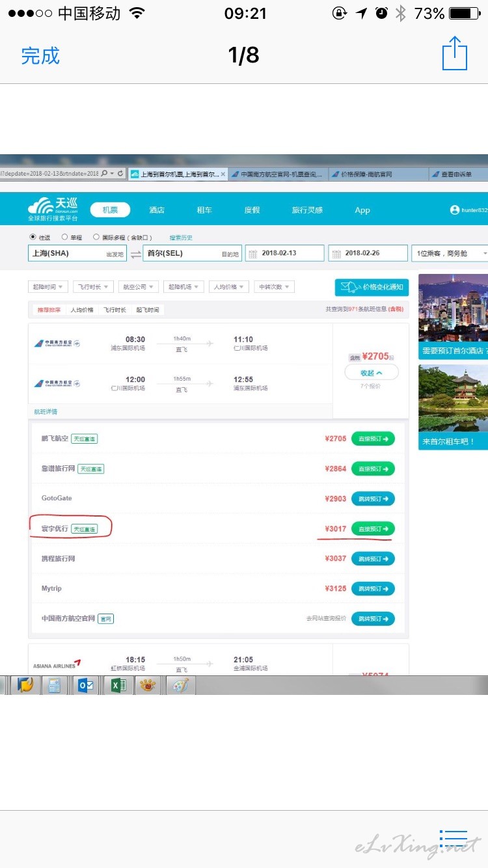Open the 度假 vacation nav tab
Screen dimensions: 488x868
coord(252,210)
